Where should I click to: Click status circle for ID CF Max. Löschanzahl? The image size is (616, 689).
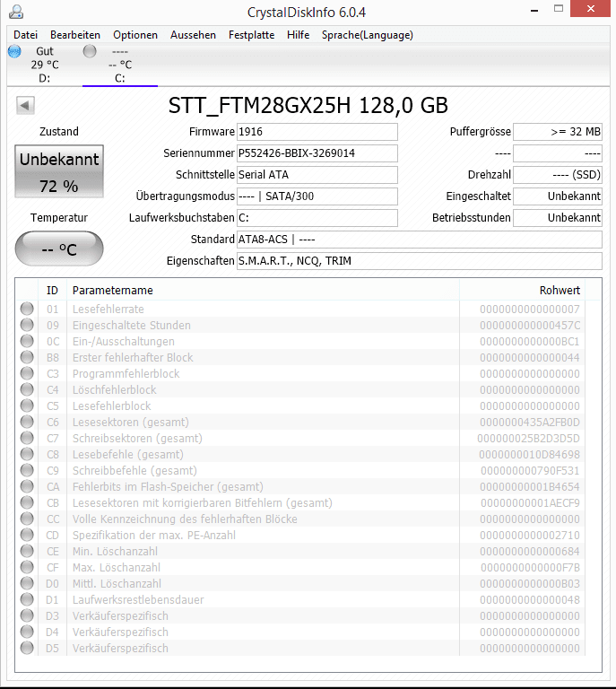[x=27, y=567]
